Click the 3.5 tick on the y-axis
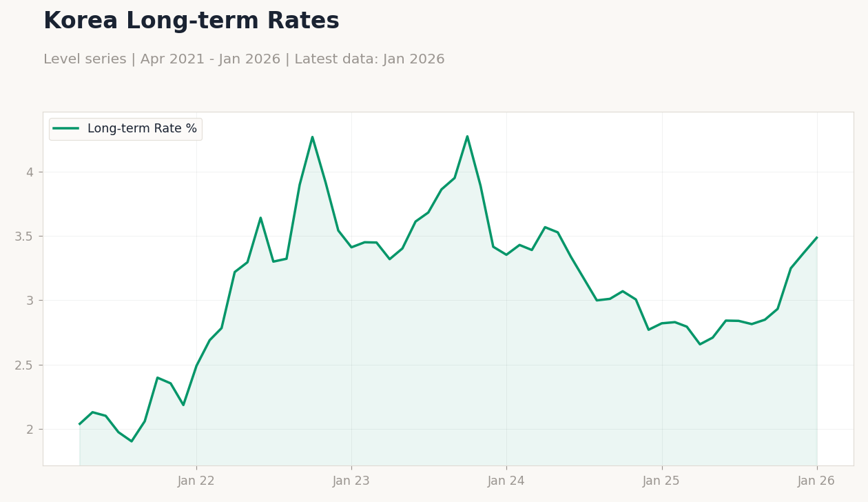868x502 pixels. [24, 237]
